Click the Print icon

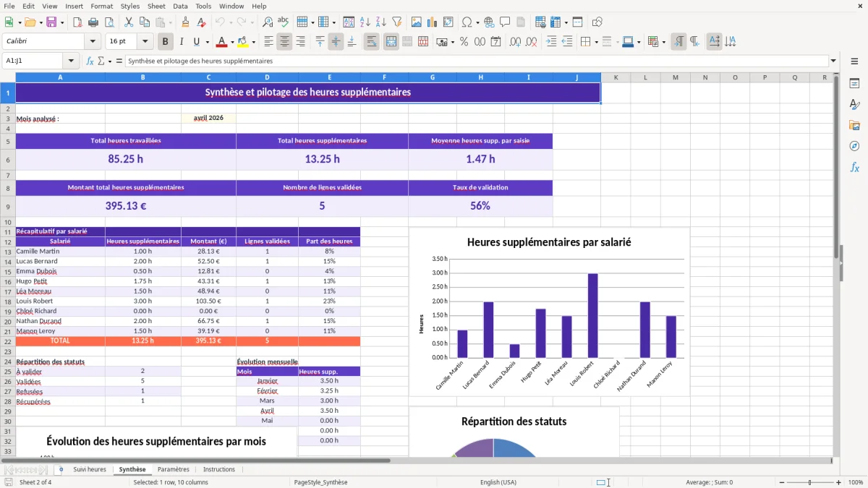(93, 22)
